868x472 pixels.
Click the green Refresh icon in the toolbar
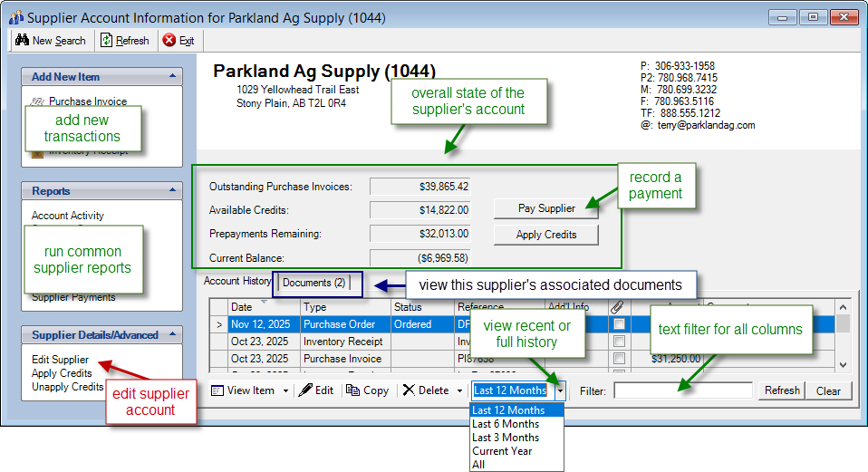coord(106,41)
